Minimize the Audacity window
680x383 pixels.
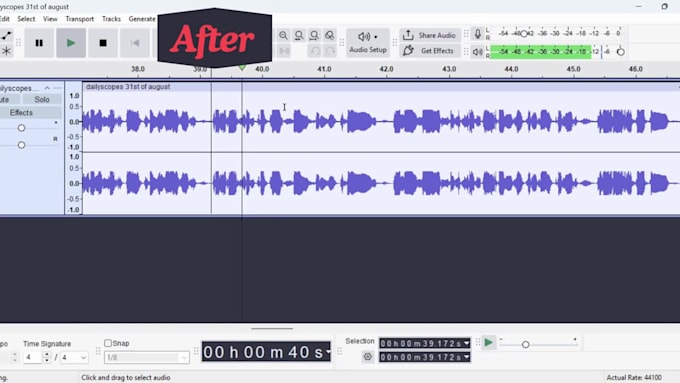[x=638, y=7]
